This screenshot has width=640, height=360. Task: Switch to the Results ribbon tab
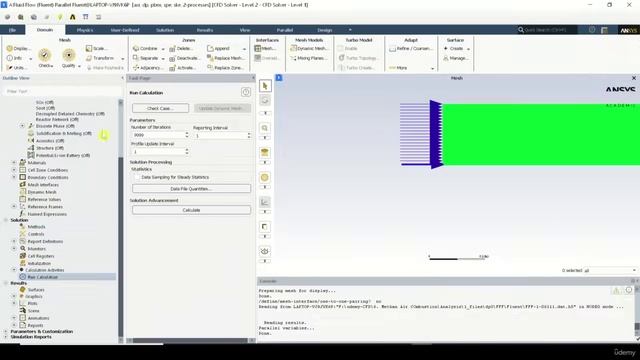(x=205, y=30)
